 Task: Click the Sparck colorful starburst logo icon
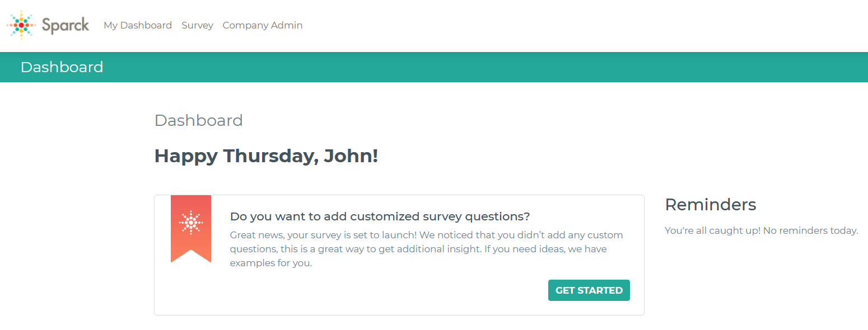pyautogui.click(x=21, y=25)
